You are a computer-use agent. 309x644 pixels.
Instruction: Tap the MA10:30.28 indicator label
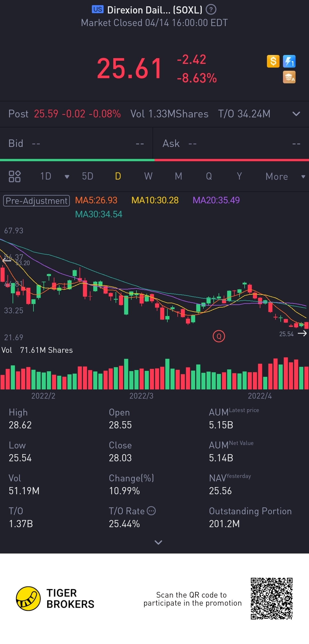[x=155, y=200]
